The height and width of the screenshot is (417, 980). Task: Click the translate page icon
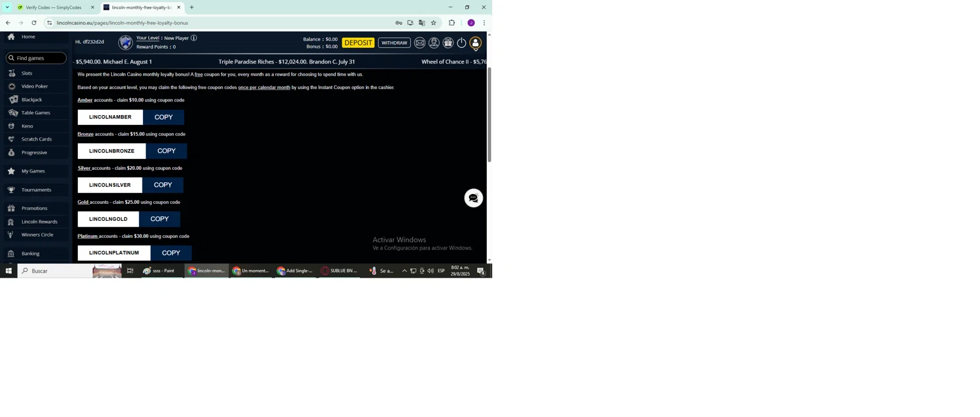tap(422, 23)
